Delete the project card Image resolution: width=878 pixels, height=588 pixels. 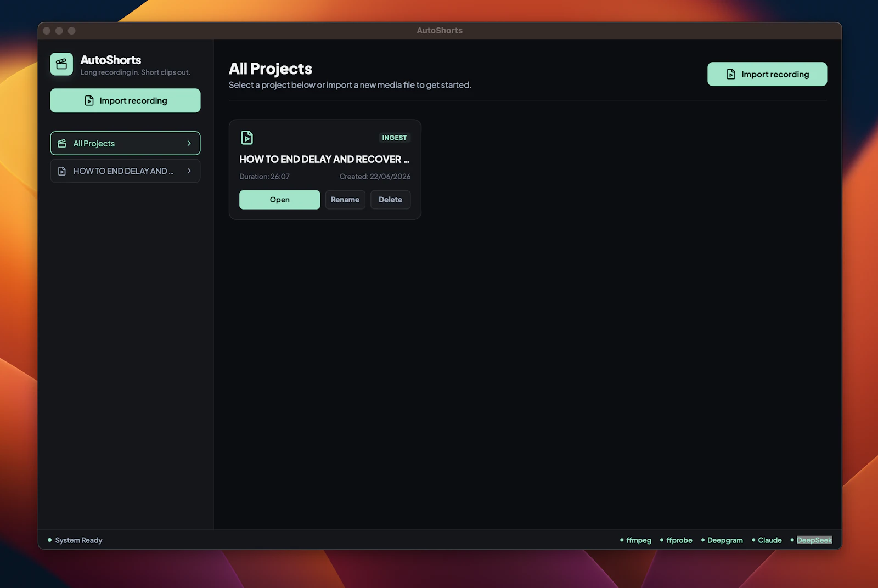tap(390, 200)
